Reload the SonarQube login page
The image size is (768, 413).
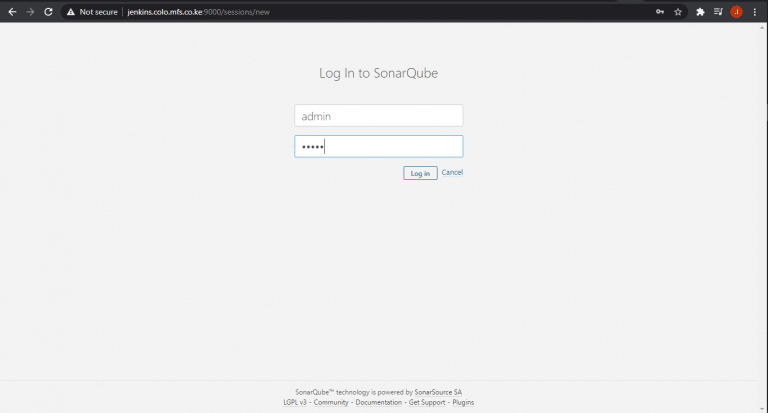coord(48,12)
